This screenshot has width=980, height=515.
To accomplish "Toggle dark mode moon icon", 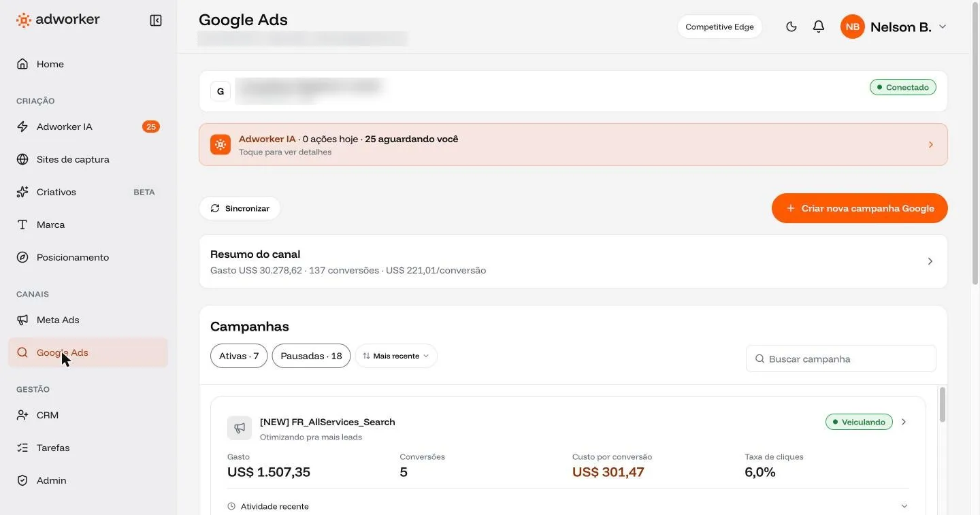I will coord(791,27).
